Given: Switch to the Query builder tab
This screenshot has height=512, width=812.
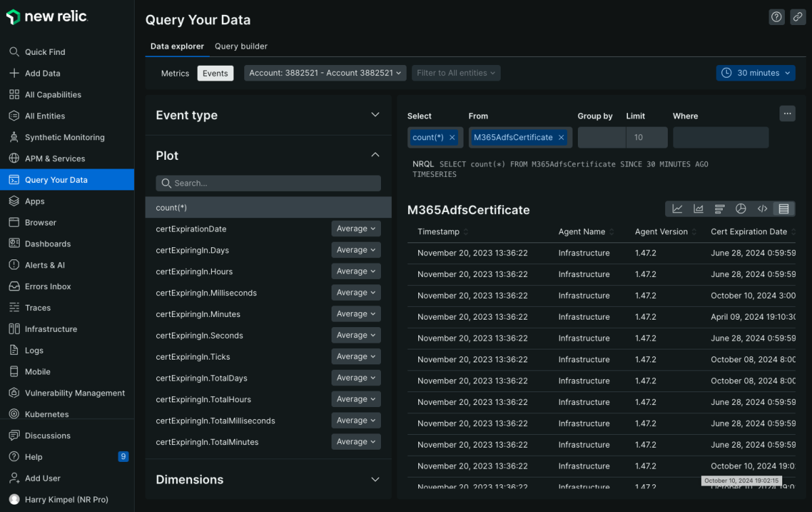Looking at the screenshot, I should tap(241, 46).
